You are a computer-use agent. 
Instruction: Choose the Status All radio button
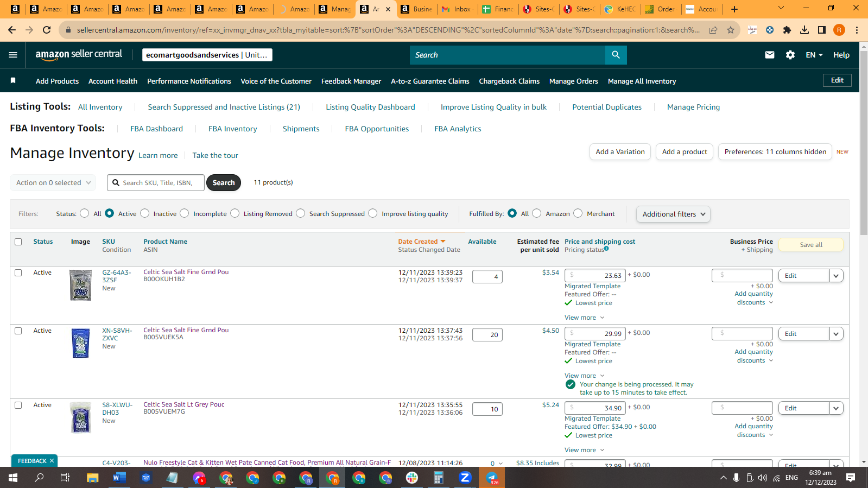click(x=85, y=213)
